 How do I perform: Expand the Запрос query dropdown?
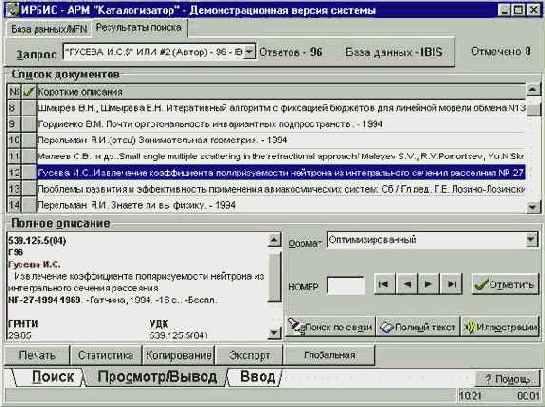(249, 52)
